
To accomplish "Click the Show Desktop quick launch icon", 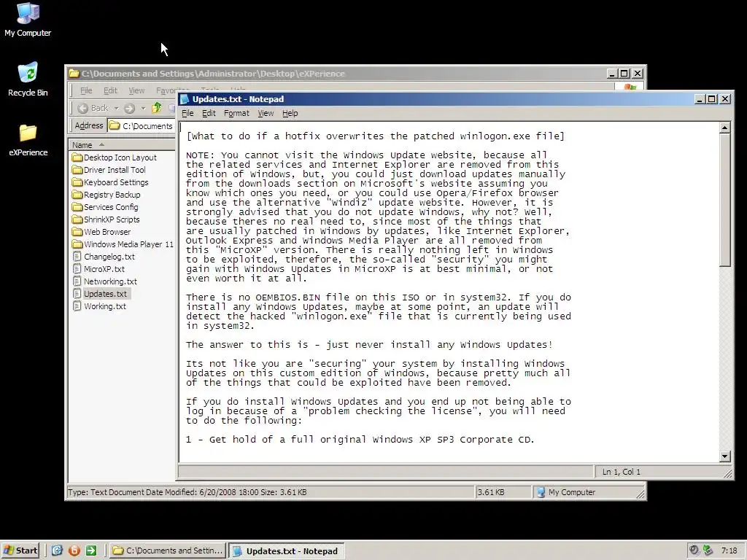I will tap(57, 551).
